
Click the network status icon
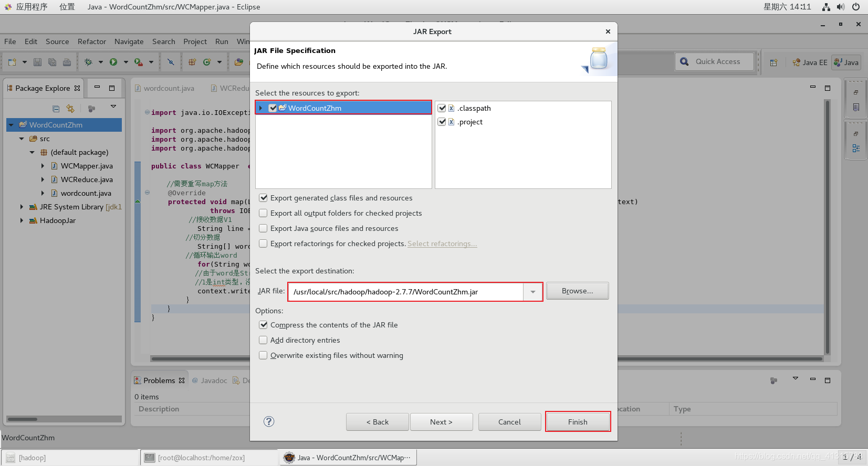point(826,7)
